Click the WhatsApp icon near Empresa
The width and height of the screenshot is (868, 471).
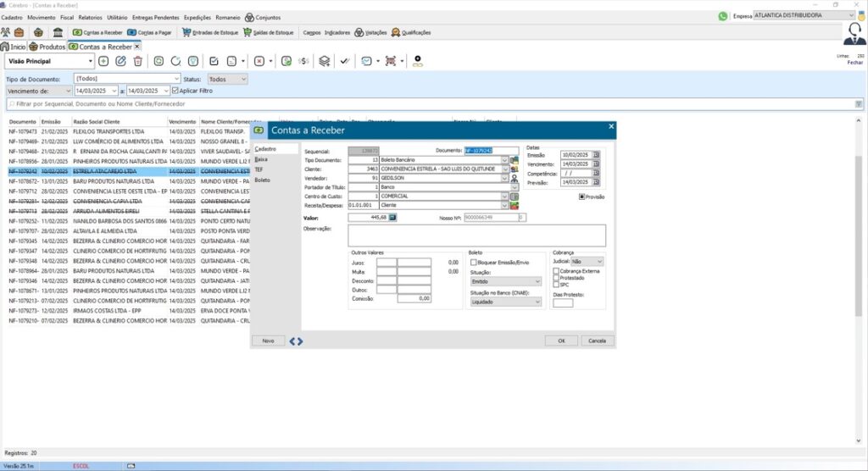pos(723,16)
